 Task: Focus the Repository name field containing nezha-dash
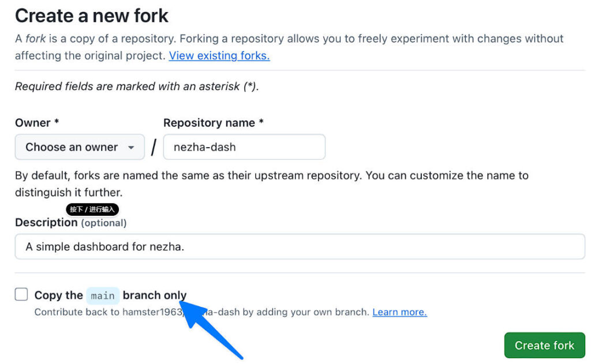coord(244,147)
